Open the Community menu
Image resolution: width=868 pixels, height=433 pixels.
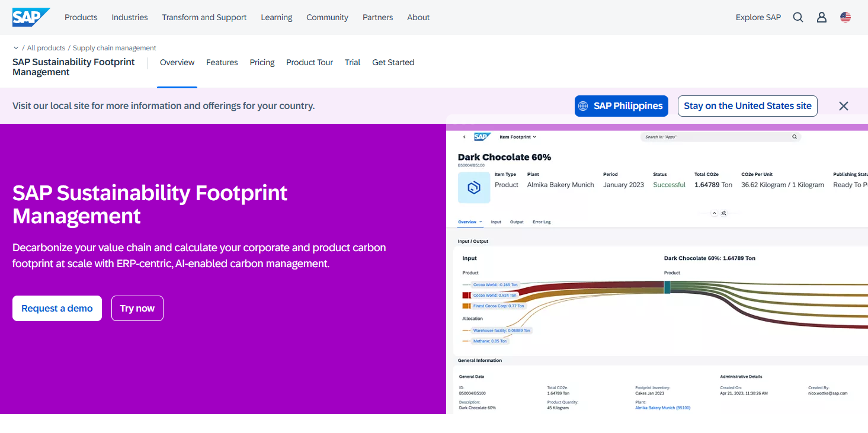327,17
